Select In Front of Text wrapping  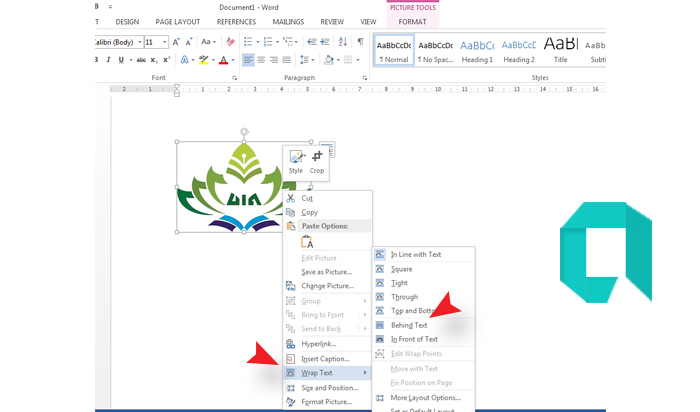pyautogui.click(x=423, y=339)
